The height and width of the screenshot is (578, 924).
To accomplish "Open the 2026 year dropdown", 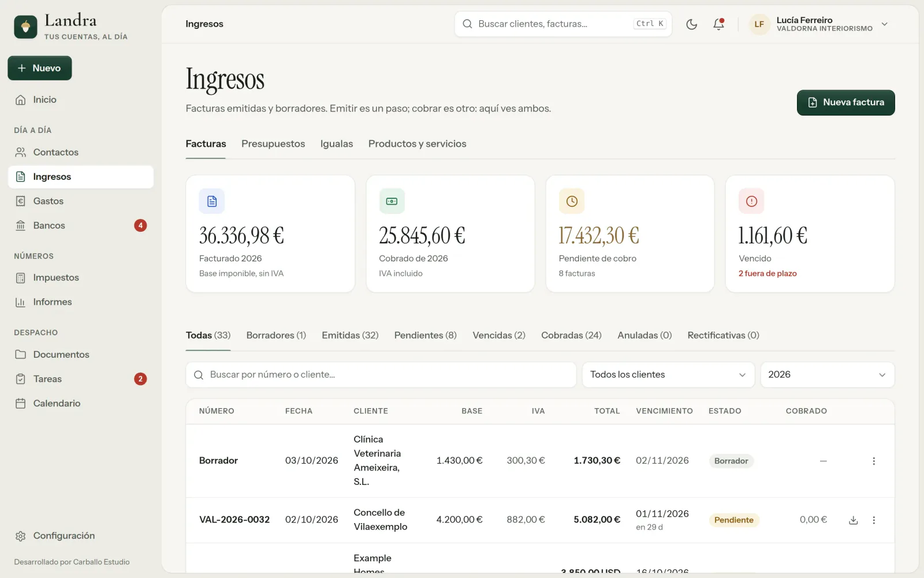I will tap(827, 375).
